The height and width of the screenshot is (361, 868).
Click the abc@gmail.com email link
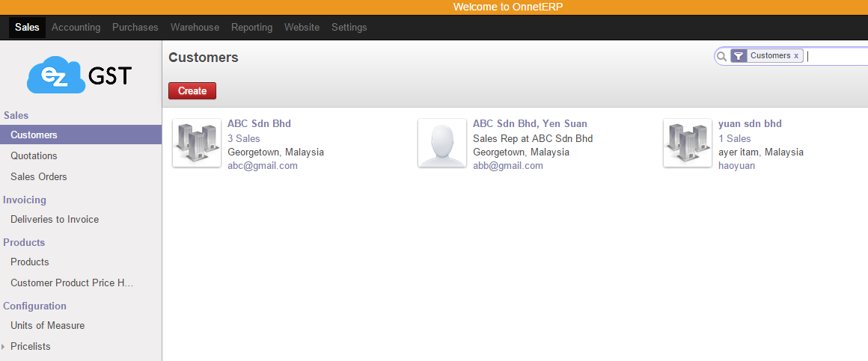263,166
